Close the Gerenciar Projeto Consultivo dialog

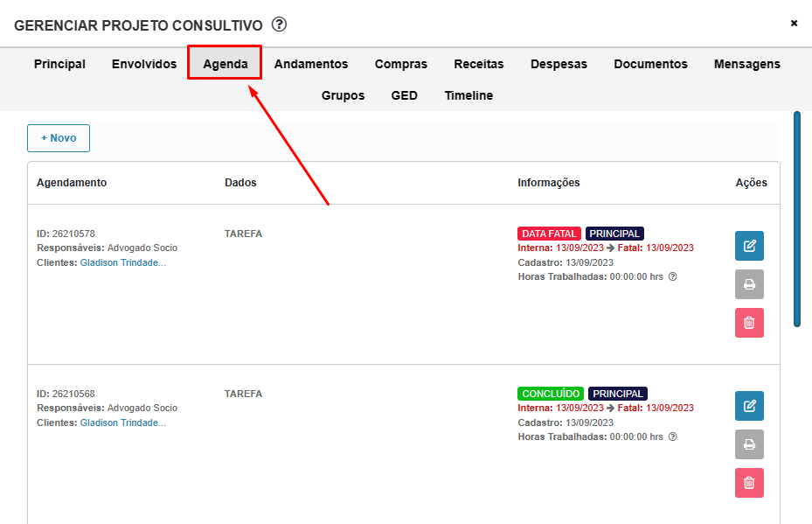click(x=794, y=23)
